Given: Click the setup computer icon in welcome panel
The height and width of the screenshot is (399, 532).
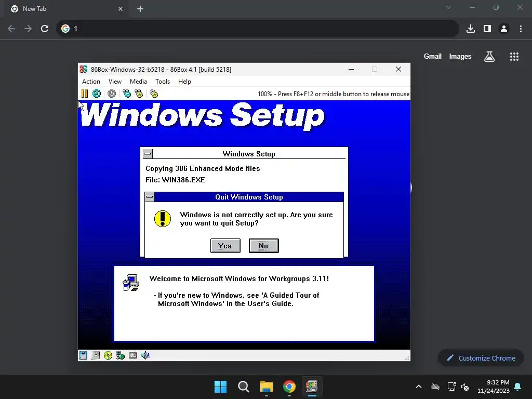Looking at the screenshot, I should [131, 283].
